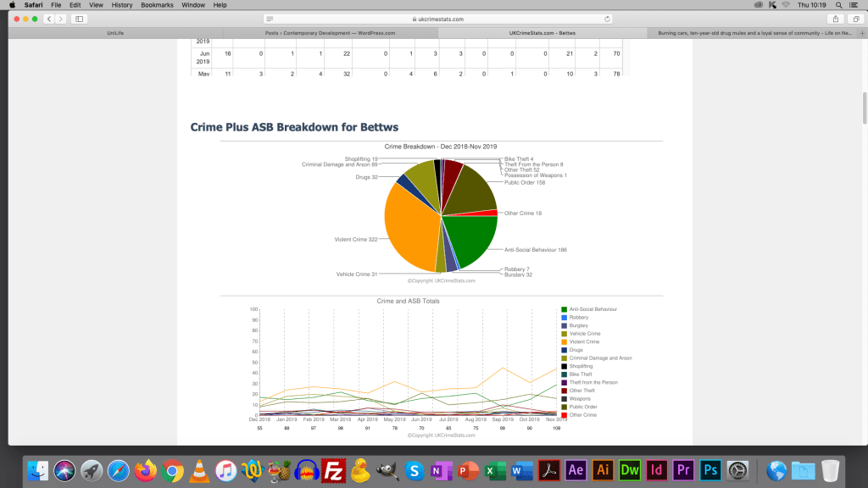Image resolution: width=868 pixels, height=488 pixels.
Task: Click the Other Crime red legend swatch
Action: [x=565, y=415]
